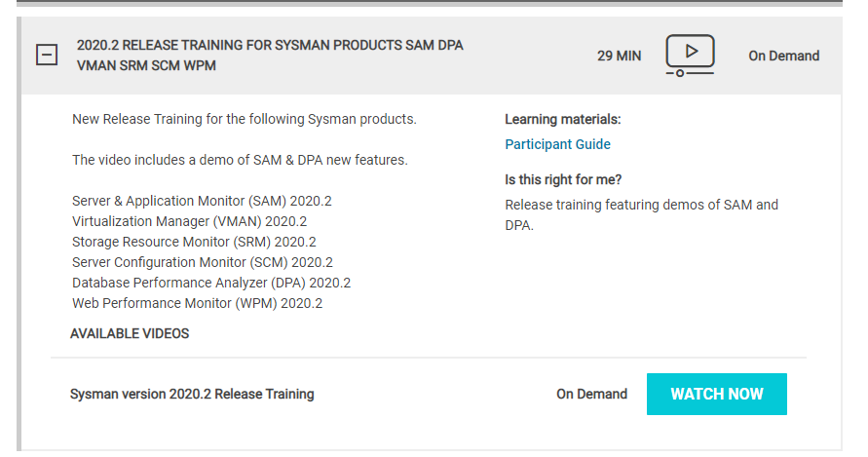Click Storage Resource Monitor (SRM) 2020.2 line

pyautogui.click(x=194, y=242)
